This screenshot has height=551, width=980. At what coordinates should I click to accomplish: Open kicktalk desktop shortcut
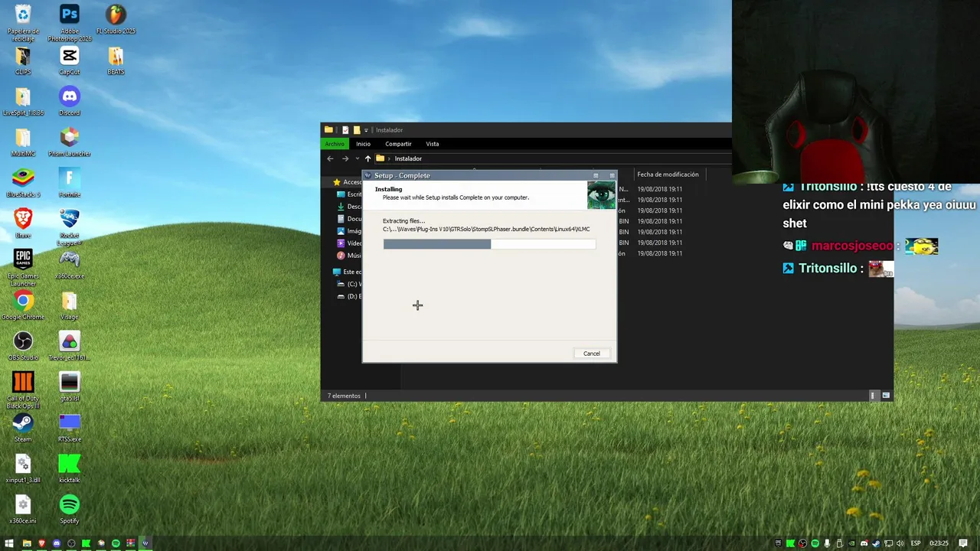(69, 469)
